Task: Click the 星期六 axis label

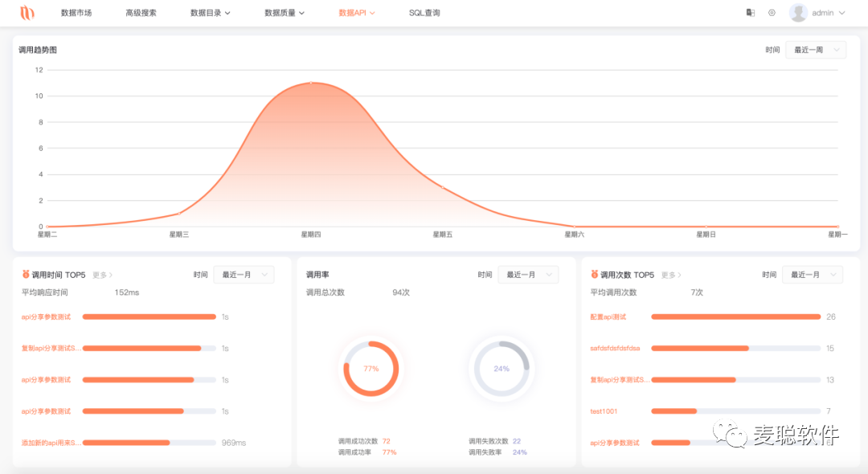Action: 574,235
